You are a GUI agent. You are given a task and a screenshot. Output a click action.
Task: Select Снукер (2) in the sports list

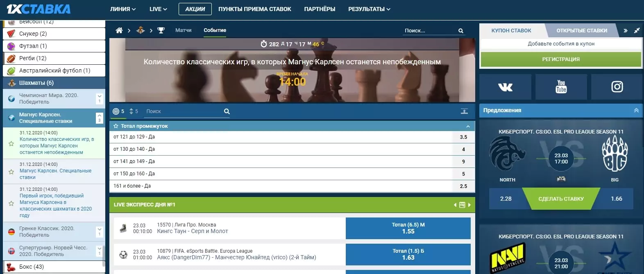point(54,34)
